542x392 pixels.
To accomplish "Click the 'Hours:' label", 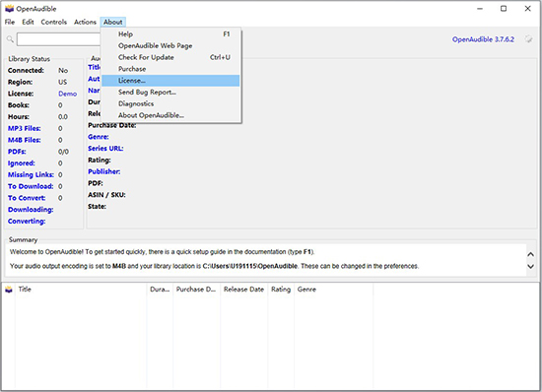I will click(19, 117).
